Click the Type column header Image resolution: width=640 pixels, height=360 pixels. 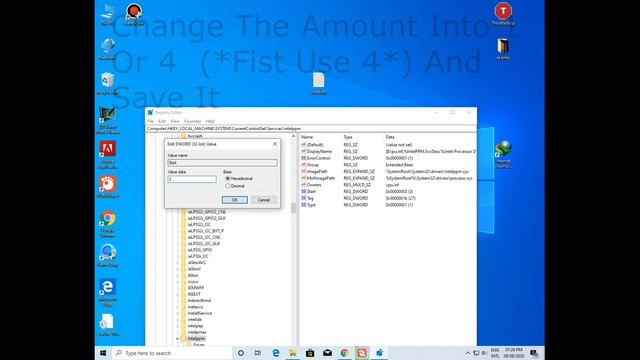(348, 137)
